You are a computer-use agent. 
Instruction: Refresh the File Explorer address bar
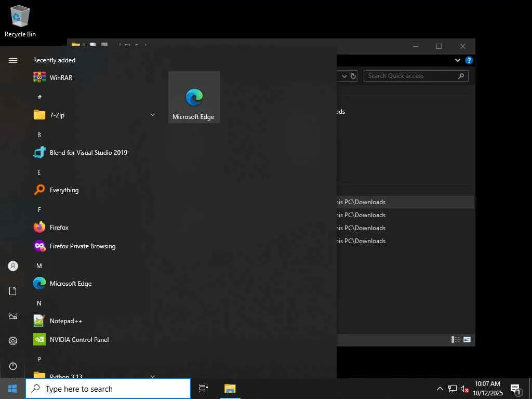point(353,76)
